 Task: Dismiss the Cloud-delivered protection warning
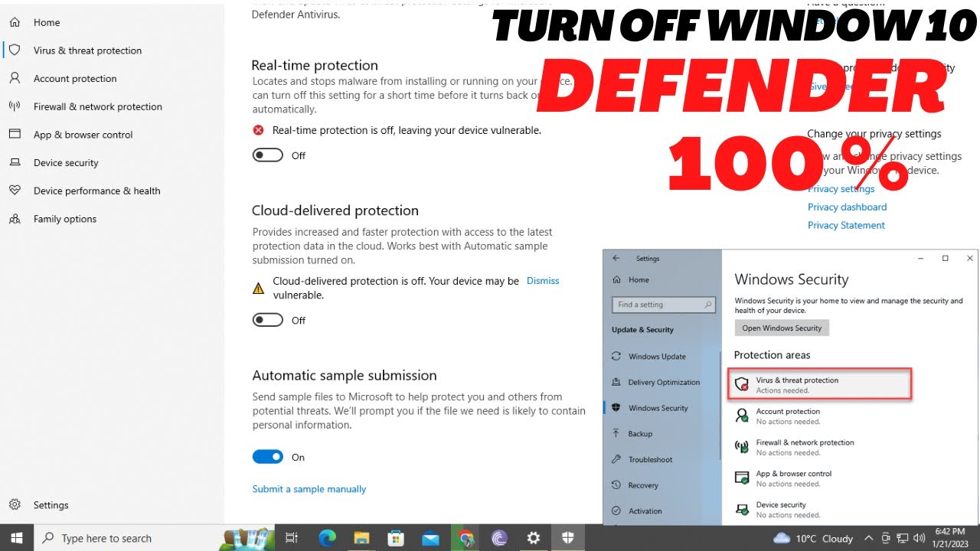pos(543,281)
